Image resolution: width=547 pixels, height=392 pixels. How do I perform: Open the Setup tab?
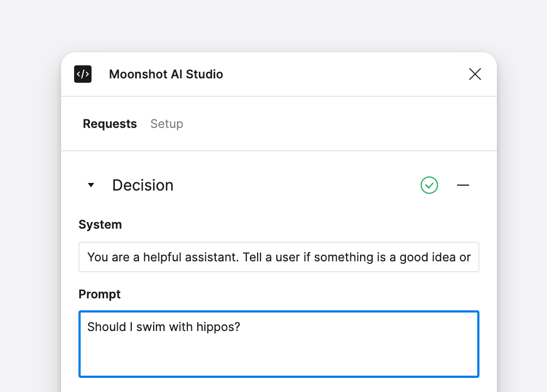167,124
